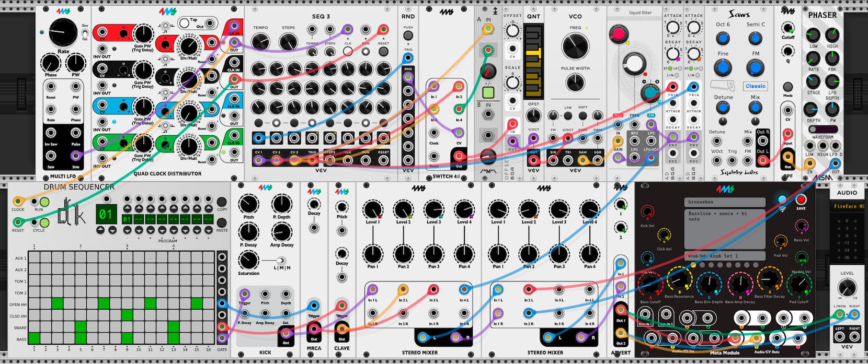The width and height of the screenshot is (868, 364).
Task: Toggle SNARE step 13 in the drum grid
Action: tap(174, 327)
